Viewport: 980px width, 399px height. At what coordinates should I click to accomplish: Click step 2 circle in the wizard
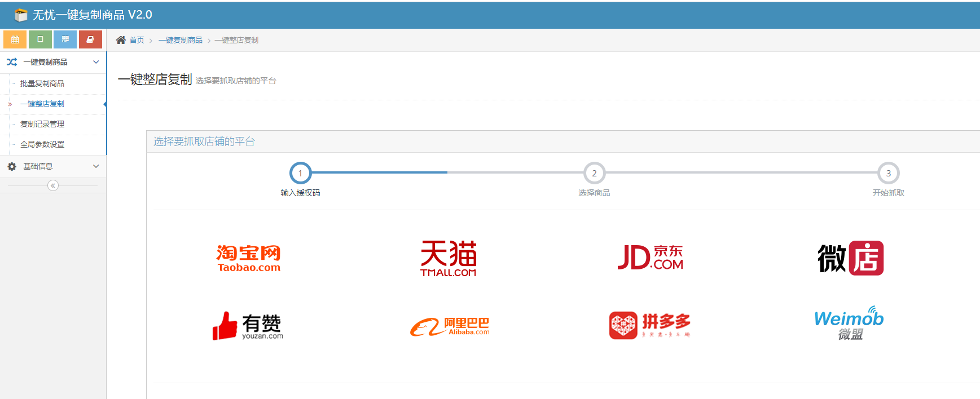(x=594, y=173)
